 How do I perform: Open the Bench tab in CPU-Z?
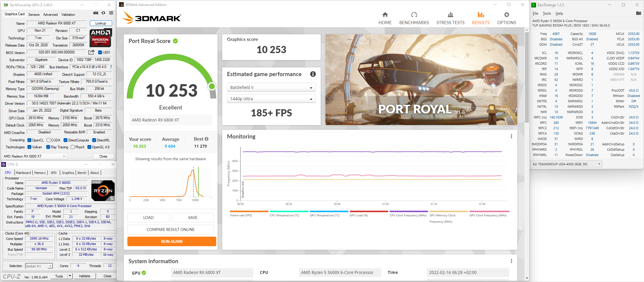[x=82, y=173]
